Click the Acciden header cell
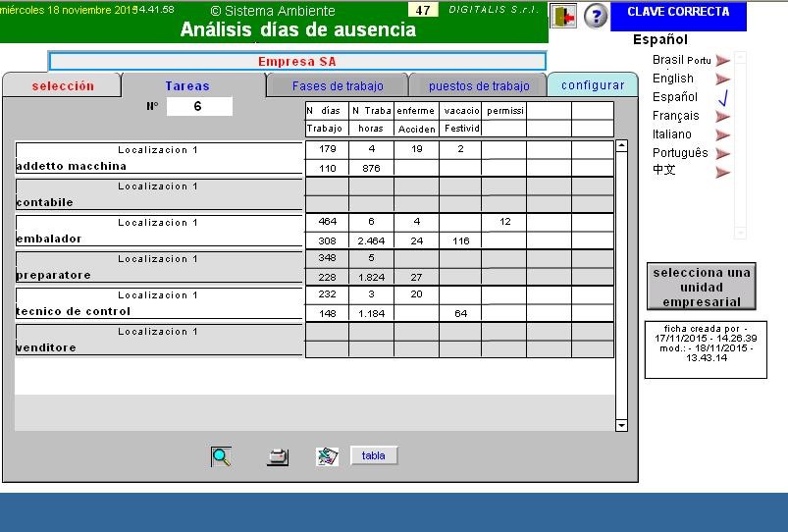The height and width of the screenshot is (532, 788). tap(416, 129)
